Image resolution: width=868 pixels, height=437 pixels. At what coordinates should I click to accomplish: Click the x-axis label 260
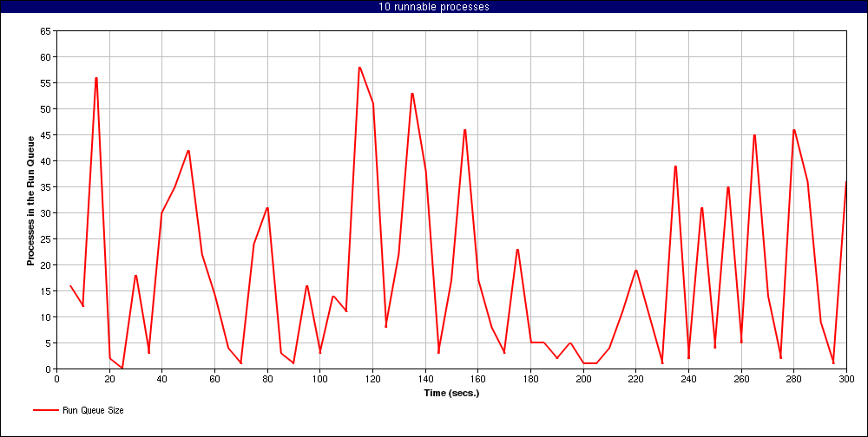[x=740, y=379]
